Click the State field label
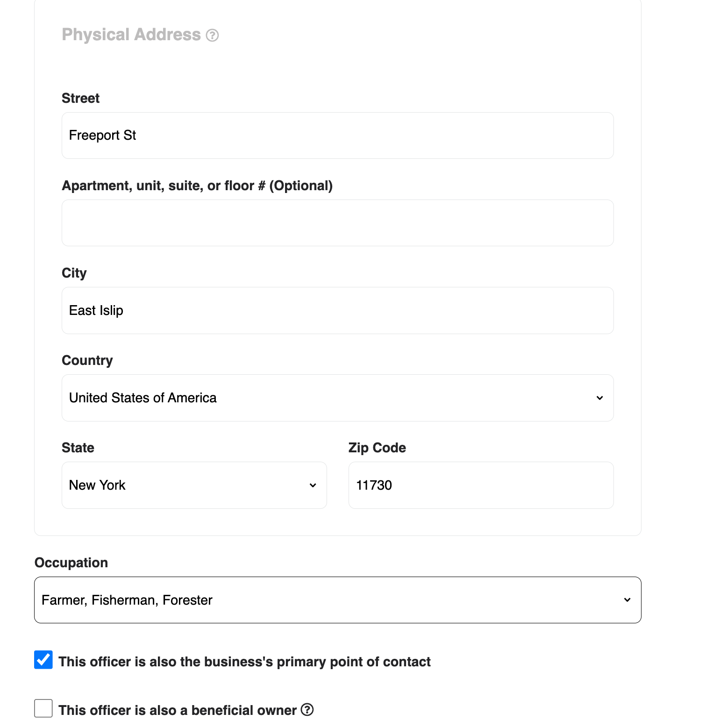Image resolution: width=727 pixels, height=728 pixels. click(78, 448)
